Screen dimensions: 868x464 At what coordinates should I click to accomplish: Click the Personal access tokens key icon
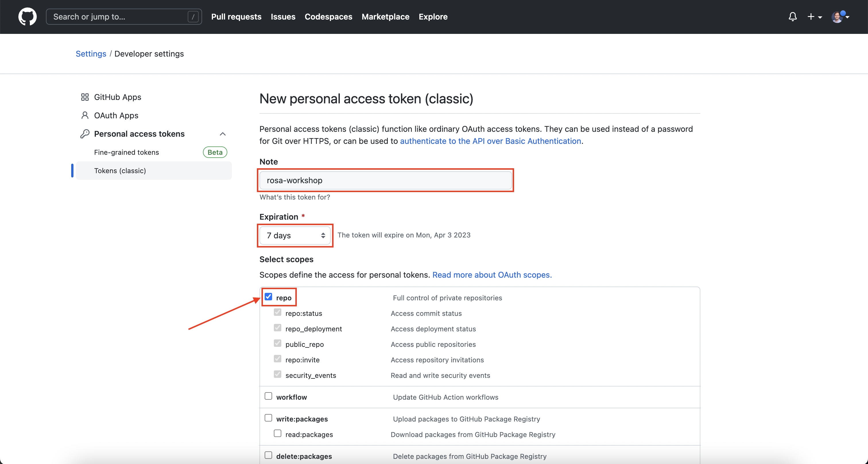tap(85, 134)
